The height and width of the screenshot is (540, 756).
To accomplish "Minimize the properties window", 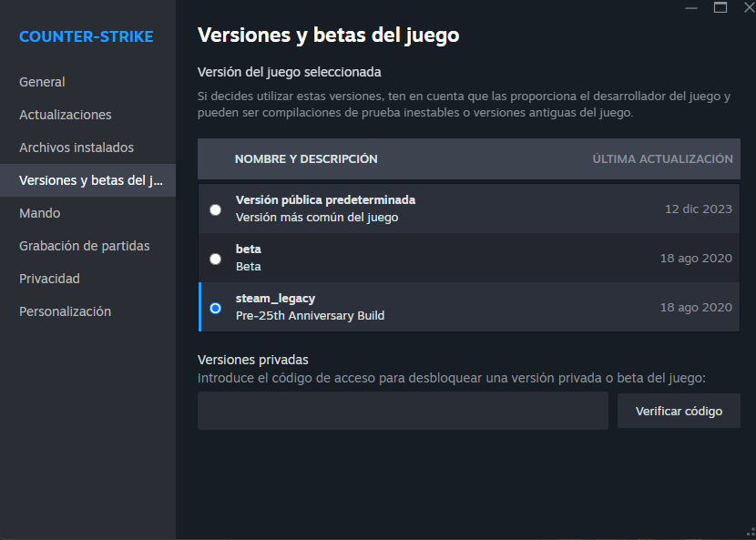I will pos(691,7).
